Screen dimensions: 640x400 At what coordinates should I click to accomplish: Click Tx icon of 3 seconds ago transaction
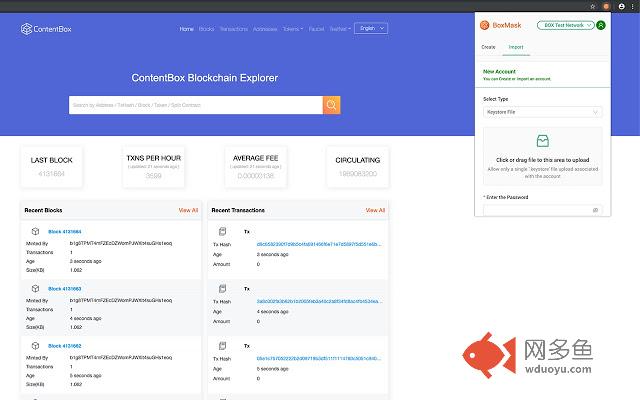pyautogui.click(x=222, y=231)
